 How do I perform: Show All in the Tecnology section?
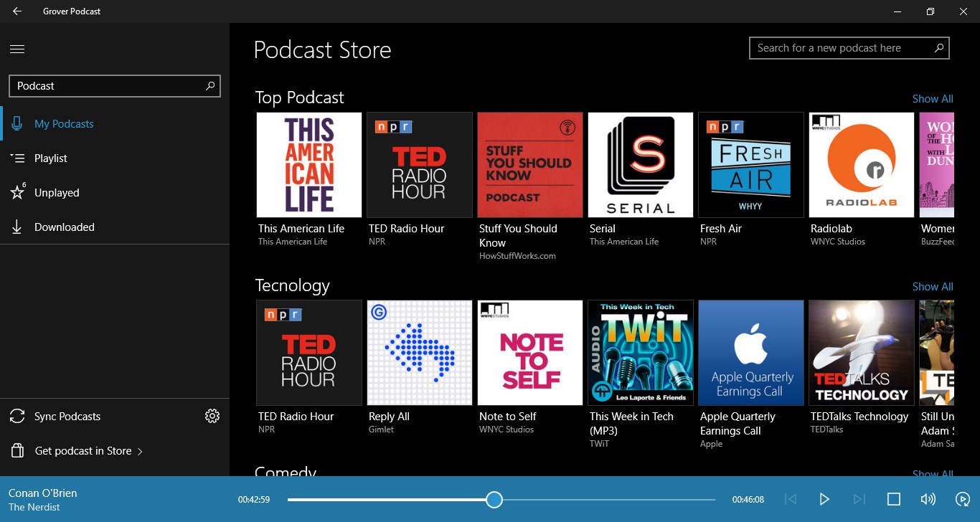pyautogui.click(x=932, y=286)
